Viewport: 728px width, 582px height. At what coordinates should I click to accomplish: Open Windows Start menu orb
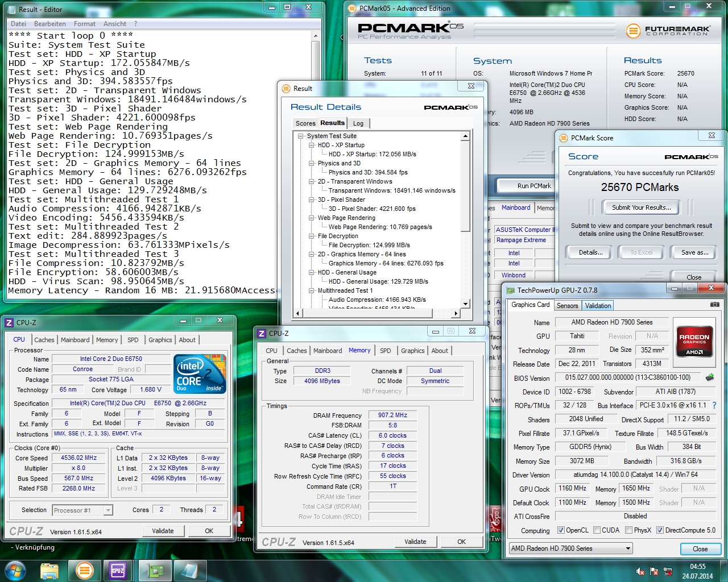(x=15, y=570)
